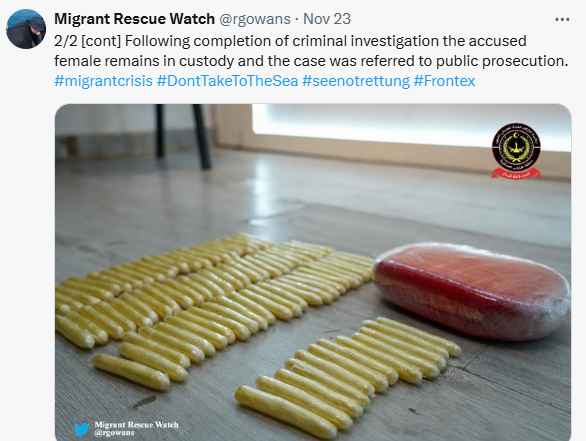Click the Nov 23 timestamp

327,19
